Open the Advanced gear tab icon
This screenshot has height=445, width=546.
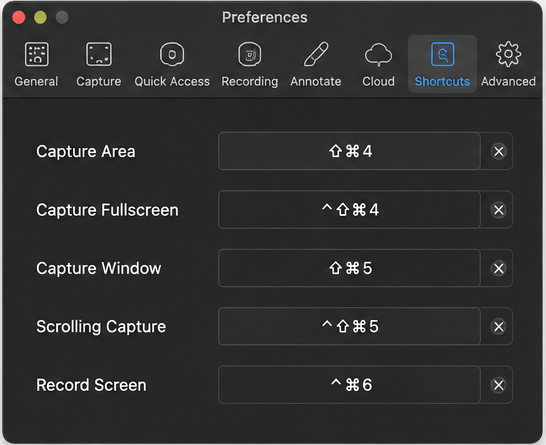[508, 54]
